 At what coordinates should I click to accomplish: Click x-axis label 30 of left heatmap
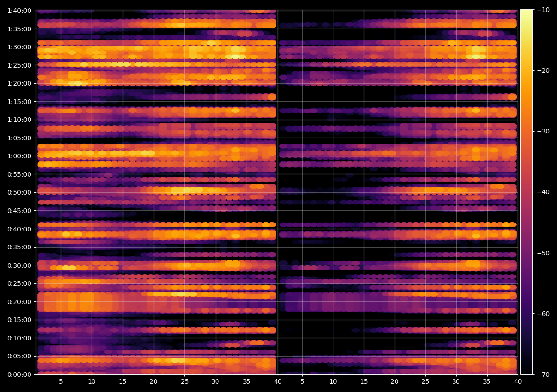pos(215,382)
